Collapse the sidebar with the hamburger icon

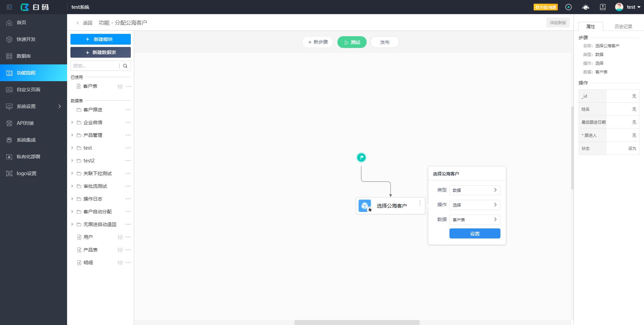9,7
